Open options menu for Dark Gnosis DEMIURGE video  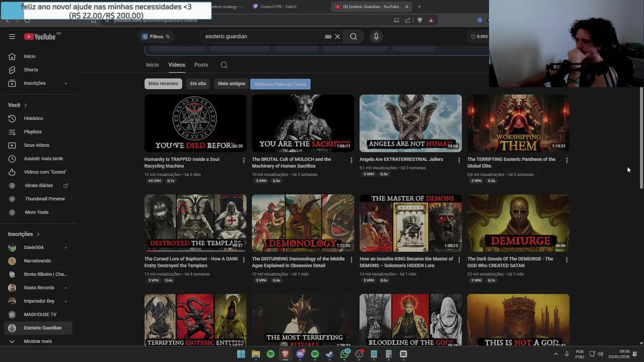[x=567, y=259]
